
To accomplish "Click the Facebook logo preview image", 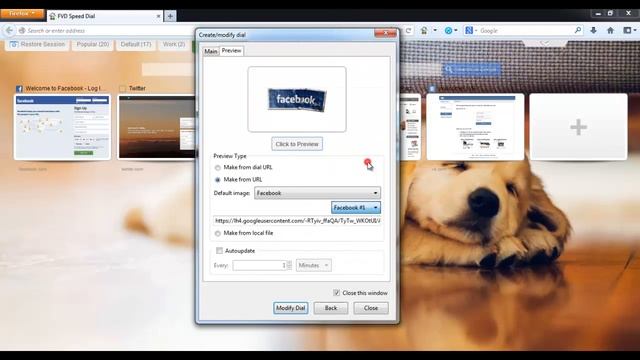I will 297,99.
